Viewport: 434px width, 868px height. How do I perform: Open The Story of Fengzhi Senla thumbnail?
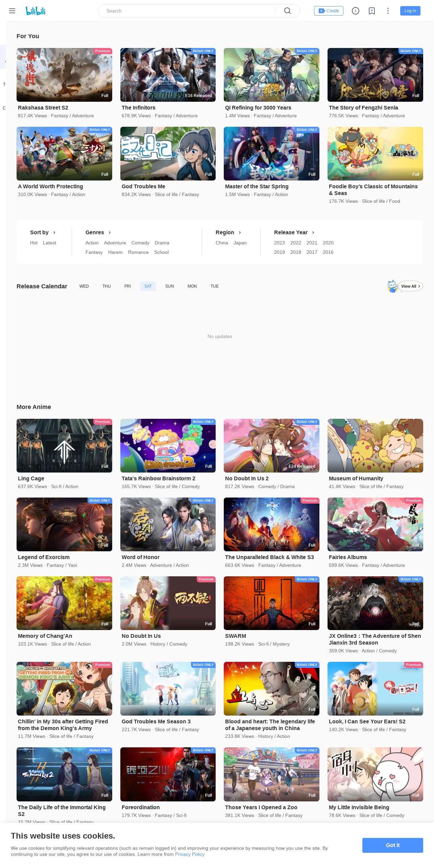pos(375,75)
